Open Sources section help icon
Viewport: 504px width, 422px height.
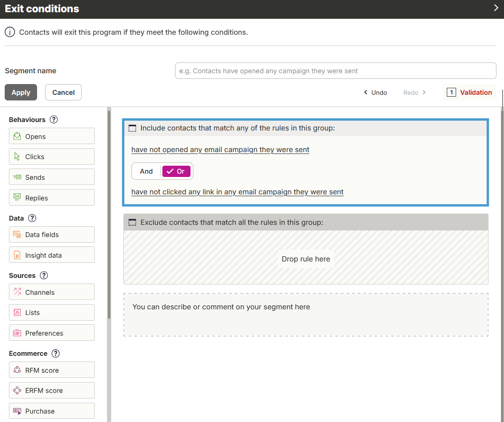[44, 276]
